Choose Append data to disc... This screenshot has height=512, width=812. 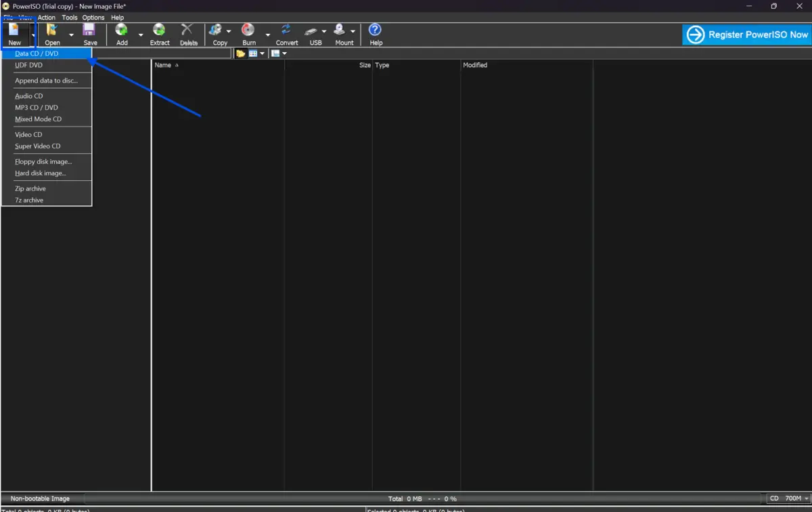tap(47, 81)
